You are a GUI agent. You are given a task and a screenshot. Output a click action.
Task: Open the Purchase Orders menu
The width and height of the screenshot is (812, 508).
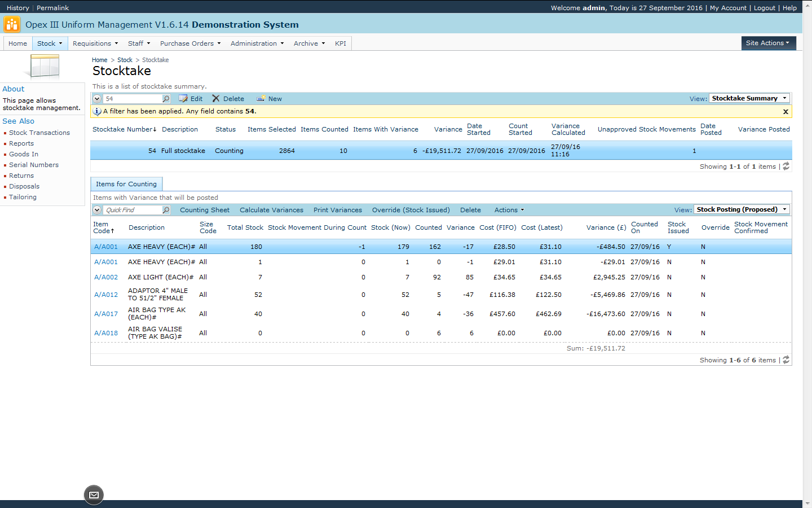coord(190,43)
